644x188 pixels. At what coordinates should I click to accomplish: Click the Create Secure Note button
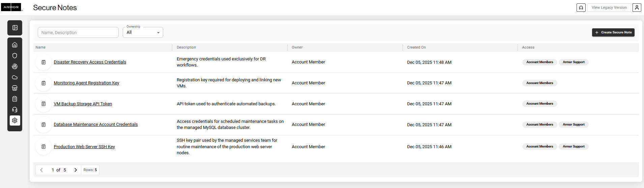pos(613,32)
